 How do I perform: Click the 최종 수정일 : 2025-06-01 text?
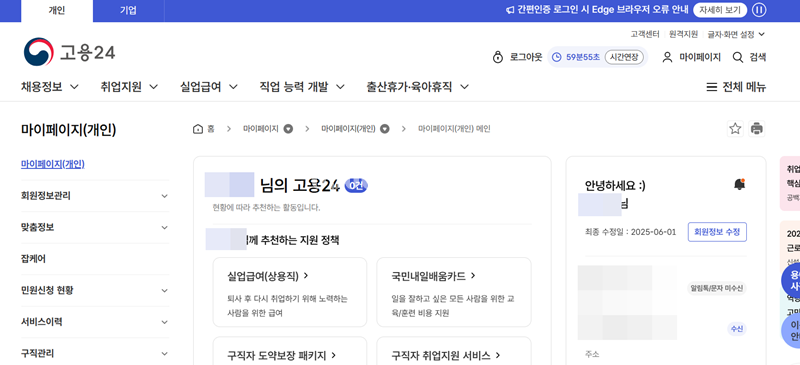631,232
